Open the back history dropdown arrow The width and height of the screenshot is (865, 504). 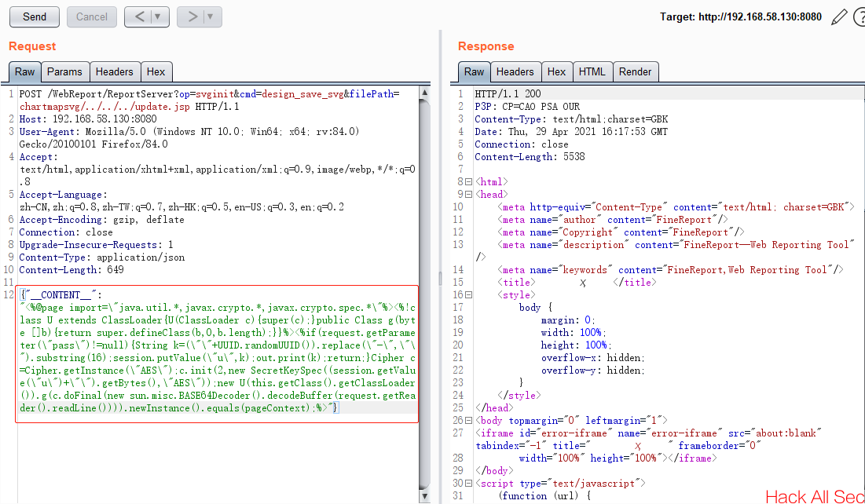tap(159, 16)
